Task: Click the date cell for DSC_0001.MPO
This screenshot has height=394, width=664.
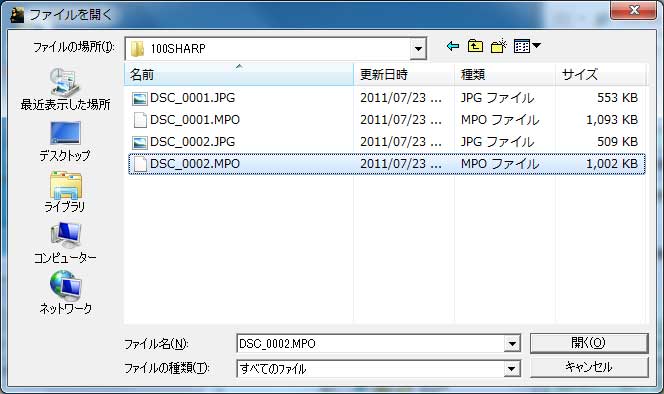Action: (401, 120)
